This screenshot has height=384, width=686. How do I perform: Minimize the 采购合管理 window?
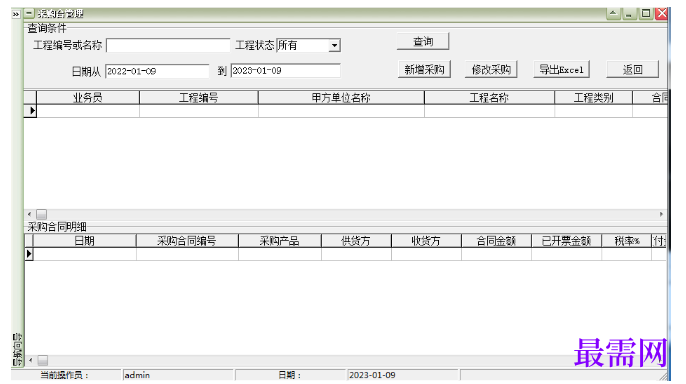[629, 14]
